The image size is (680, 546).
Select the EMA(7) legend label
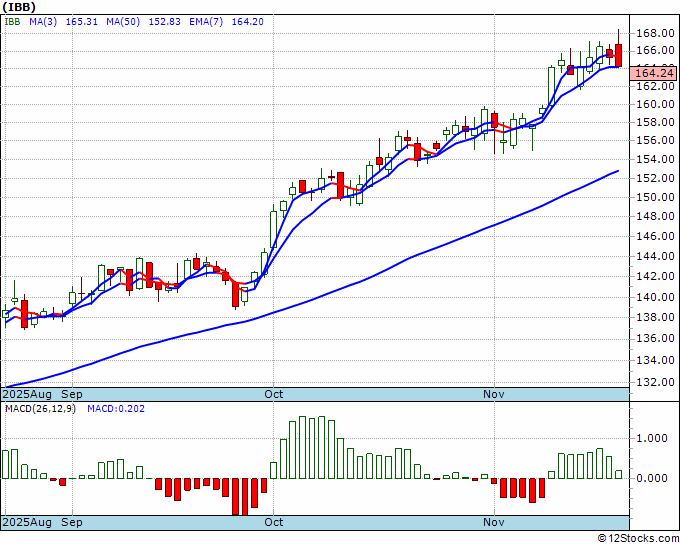point(206,22)
